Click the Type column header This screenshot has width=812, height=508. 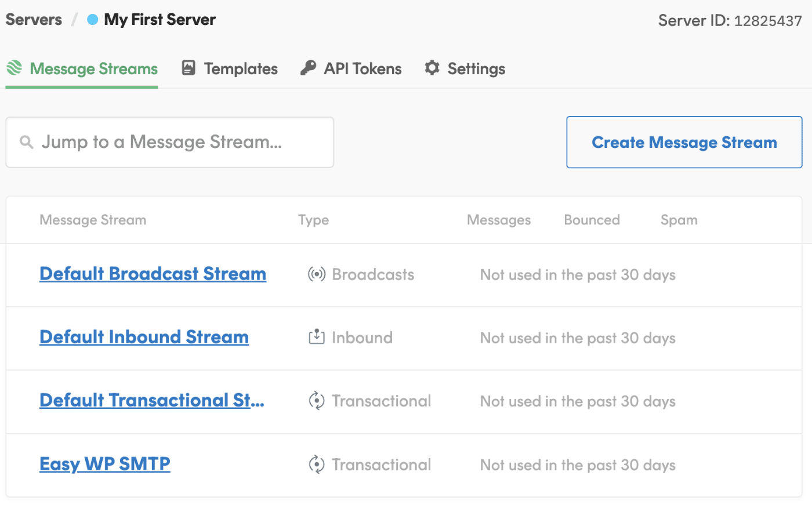[314, 220]
